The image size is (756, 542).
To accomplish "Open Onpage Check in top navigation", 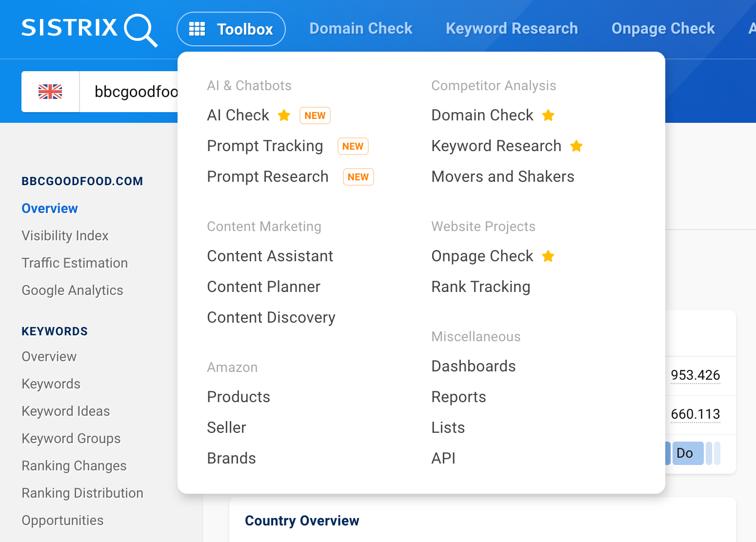I will click(663, 29).
